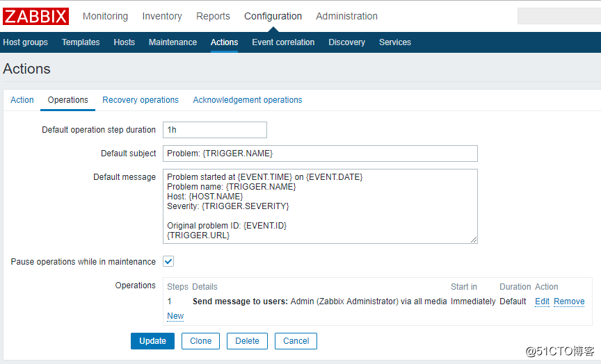Click the Default subject field
Viewport: 601px width, 364px height.
(x=320, y=154)
